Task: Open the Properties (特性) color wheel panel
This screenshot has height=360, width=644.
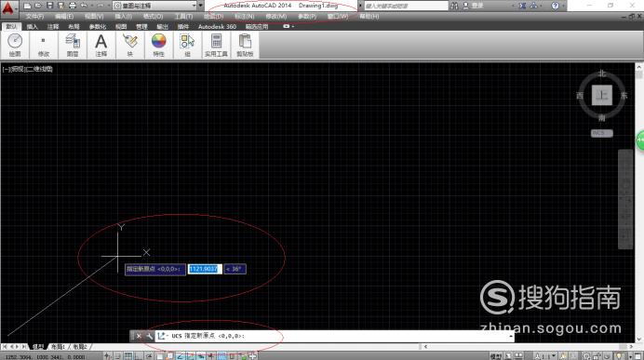Action: pos(158,46)
